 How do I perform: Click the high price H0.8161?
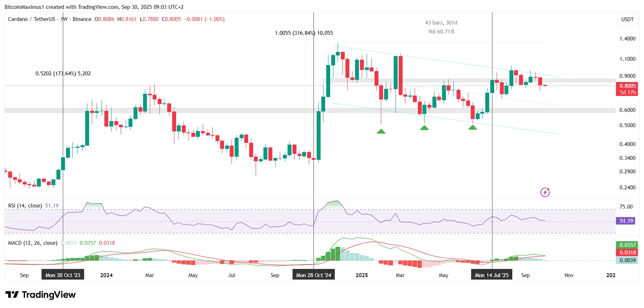point(127,19)
